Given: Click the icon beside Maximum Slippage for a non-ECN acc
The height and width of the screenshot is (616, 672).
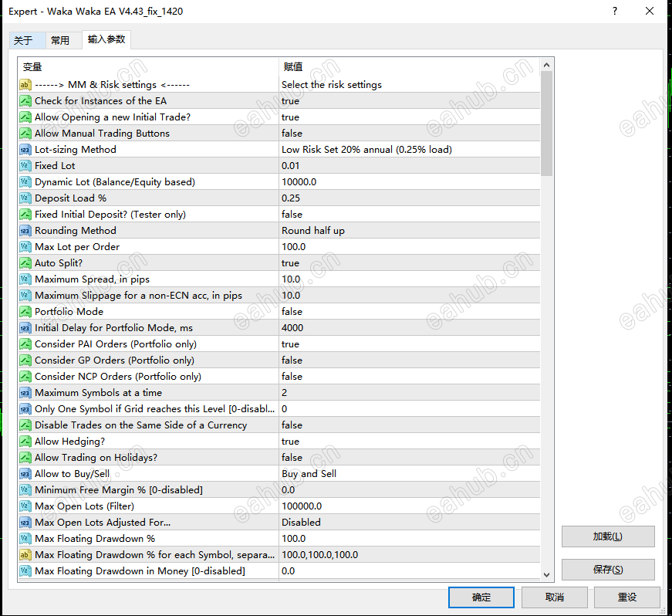Looking at the screenshot, I should click(25, 296).
